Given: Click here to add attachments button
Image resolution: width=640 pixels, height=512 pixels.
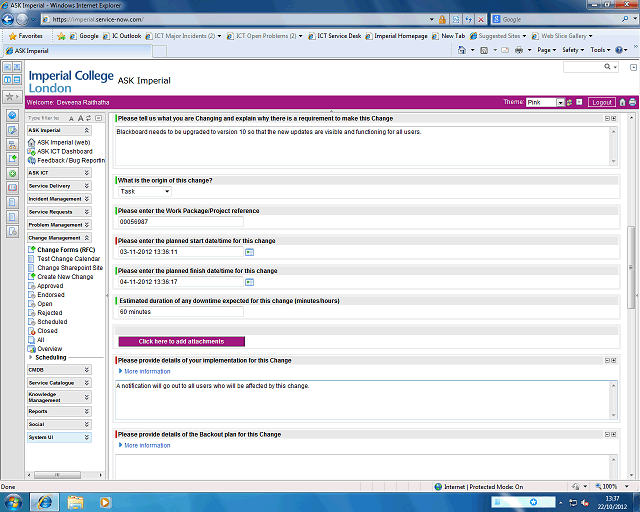Looking at the screenshot, I should pyautogui.click(x=181, y=341).
